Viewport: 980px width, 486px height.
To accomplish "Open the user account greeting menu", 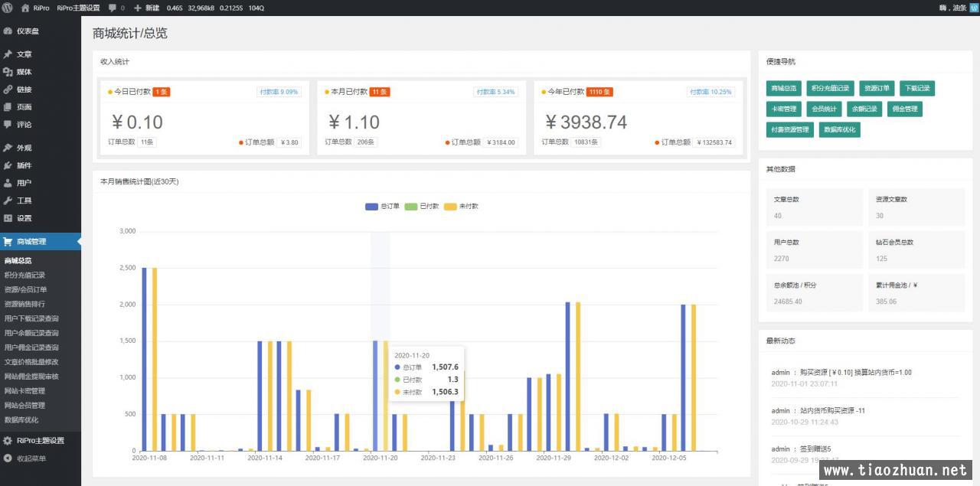I will [952, 8].
